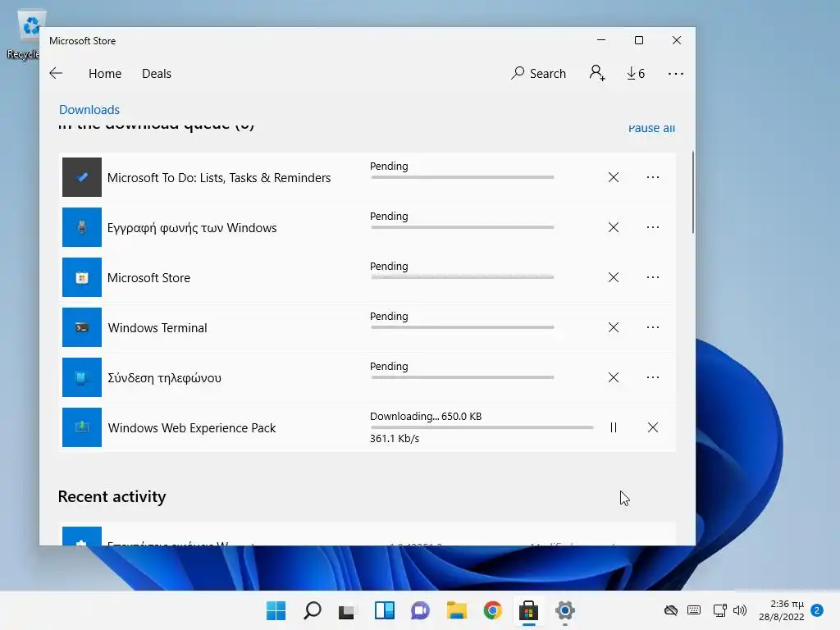840x630 pixels.
Task: Click the Microsoft To Do: Lists, Tasks & Reminders title
Action: (219, 178)
